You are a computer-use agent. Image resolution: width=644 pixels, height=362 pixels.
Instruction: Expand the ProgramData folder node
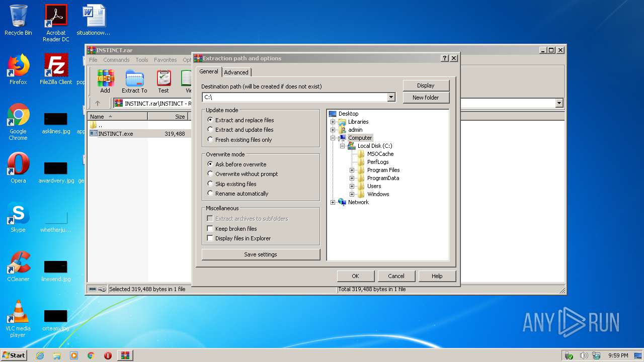[x=352, y=178]
